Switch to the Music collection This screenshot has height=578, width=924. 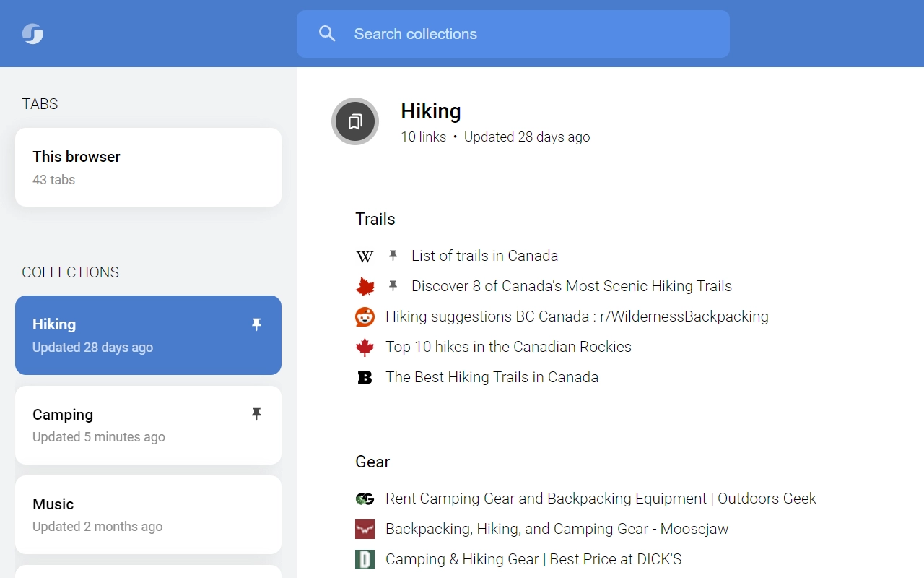coord(148,514)
